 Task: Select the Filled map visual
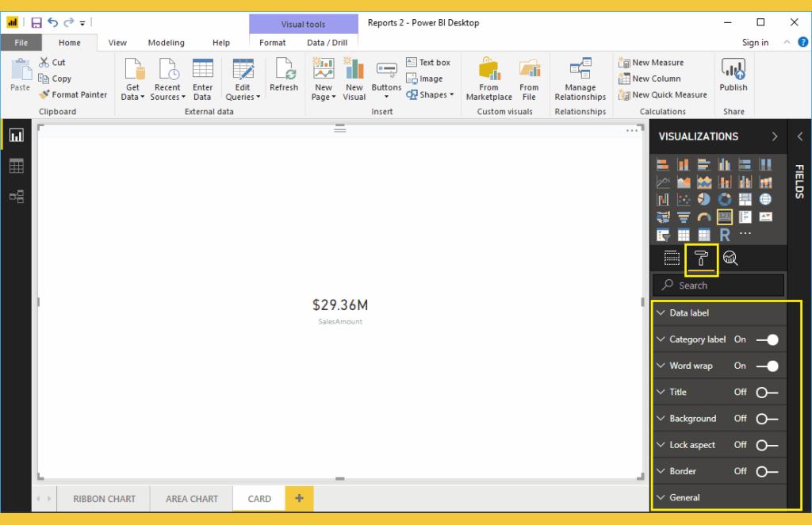coord(662,217)
